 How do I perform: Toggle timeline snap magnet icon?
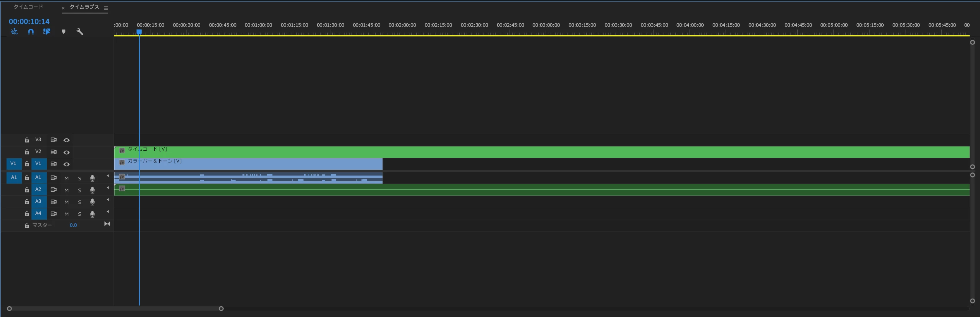point(31,32)
